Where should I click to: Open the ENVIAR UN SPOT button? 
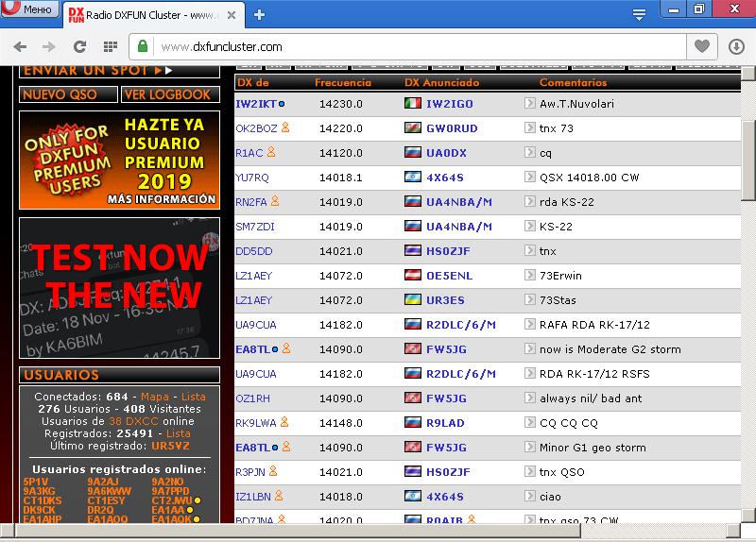(120, 71)
